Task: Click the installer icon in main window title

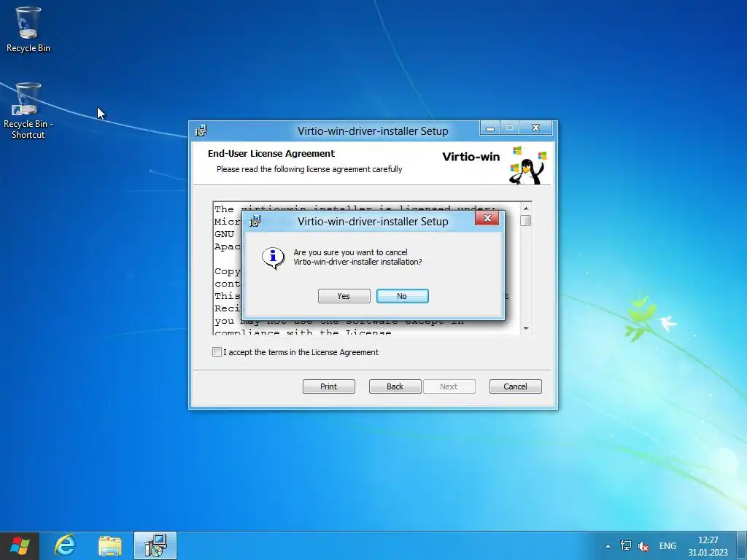Action: tap(201, 131)
